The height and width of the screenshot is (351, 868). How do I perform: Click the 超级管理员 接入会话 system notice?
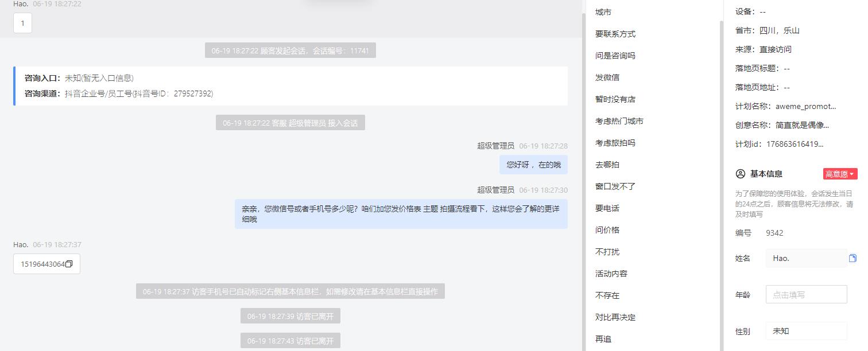[x=290, y=123]
